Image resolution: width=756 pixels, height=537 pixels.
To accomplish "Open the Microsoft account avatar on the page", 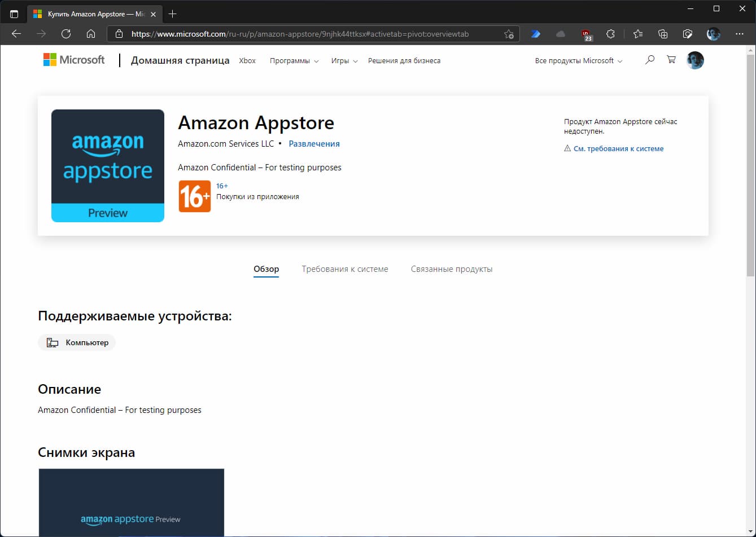I will point(695,60).
